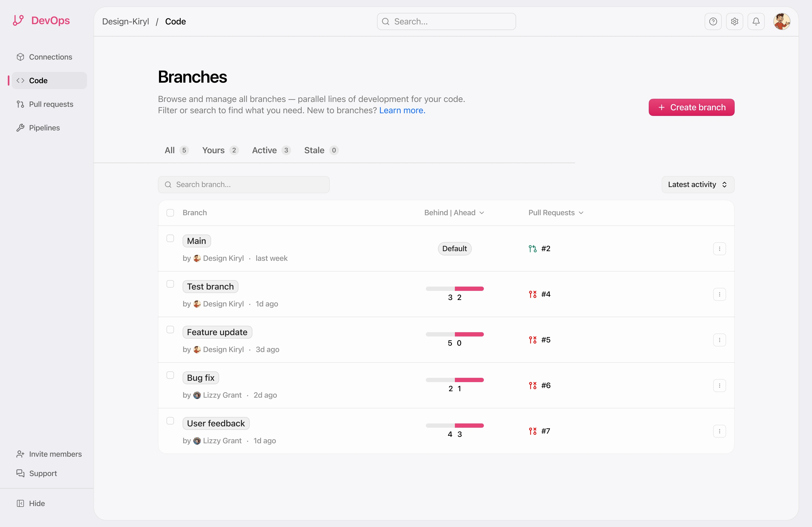Open the notifications bell
812x527 pixels.
pyautogui.click(x=756, y=21)
